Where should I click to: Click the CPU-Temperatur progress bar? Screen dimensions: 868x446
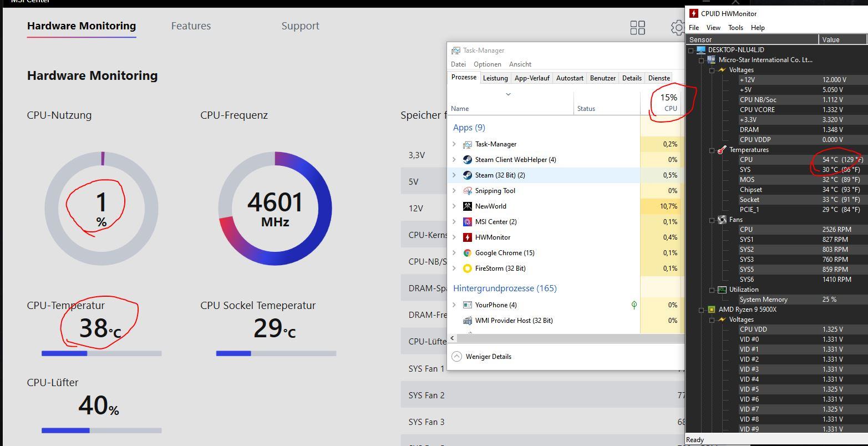click(101, 353)
